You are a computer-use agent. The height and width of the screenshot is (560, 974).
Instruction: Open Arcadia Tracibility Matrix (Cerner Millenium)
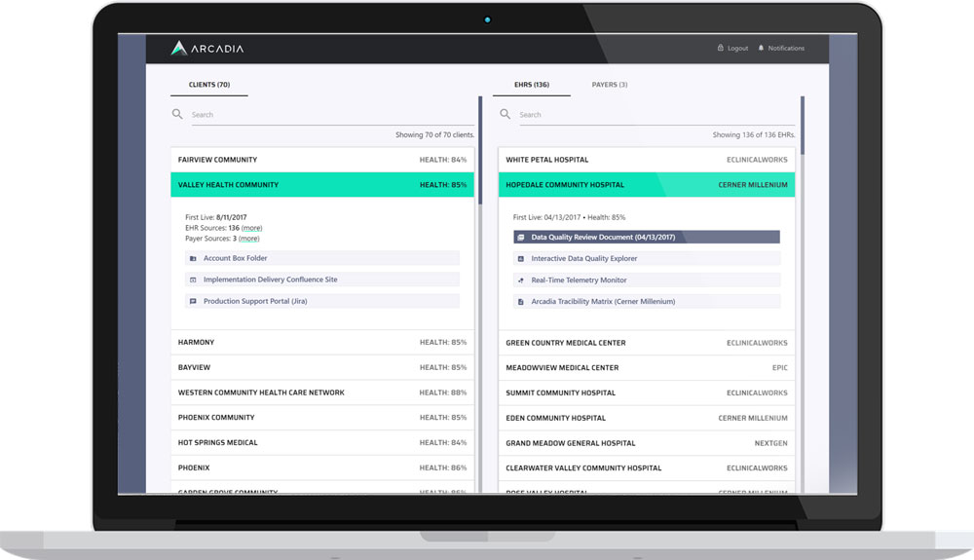(647, 302)
